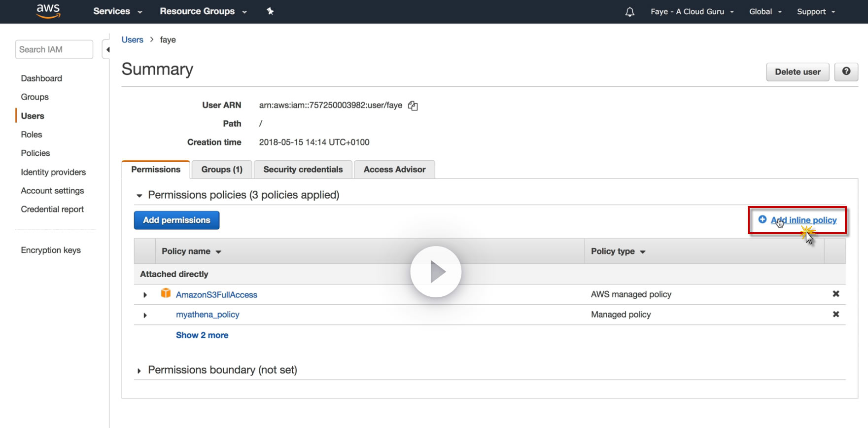Click the AWS logo home icon
The image size is (868, 428).
(48, 11)
